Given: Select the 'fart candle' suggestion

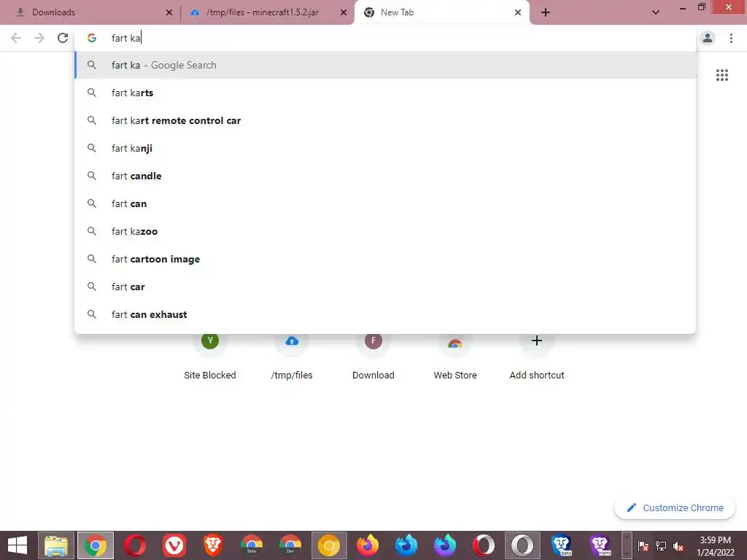Looking at the screenshot, I should coord(385,176).
